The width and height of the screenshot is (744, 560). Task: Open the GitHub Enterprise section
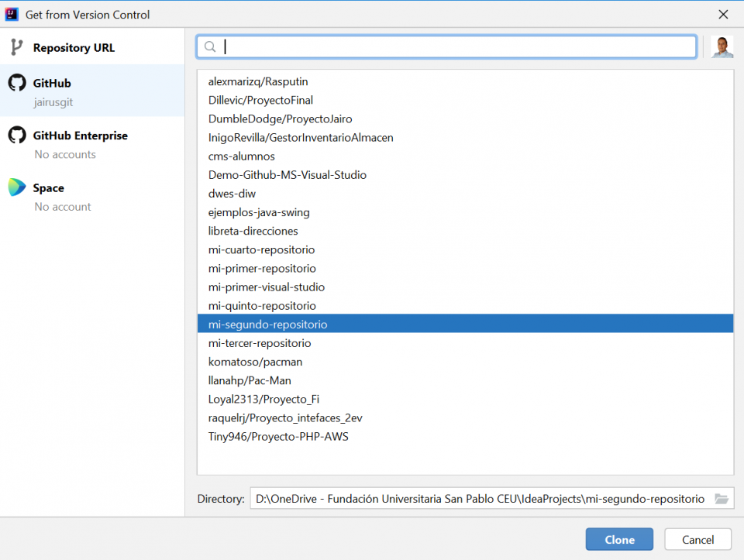point(92,143)
